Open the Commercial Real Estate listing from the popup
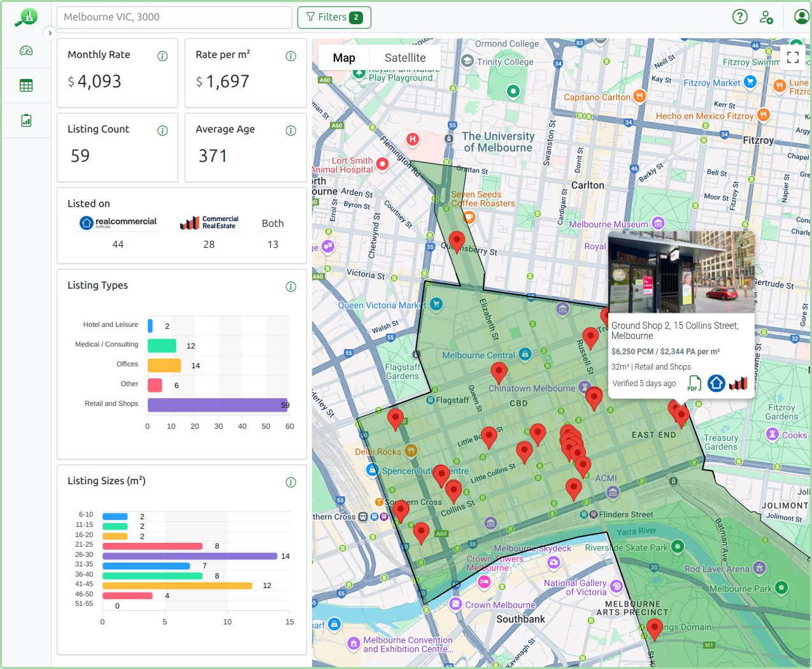 [x=737, y=383]
